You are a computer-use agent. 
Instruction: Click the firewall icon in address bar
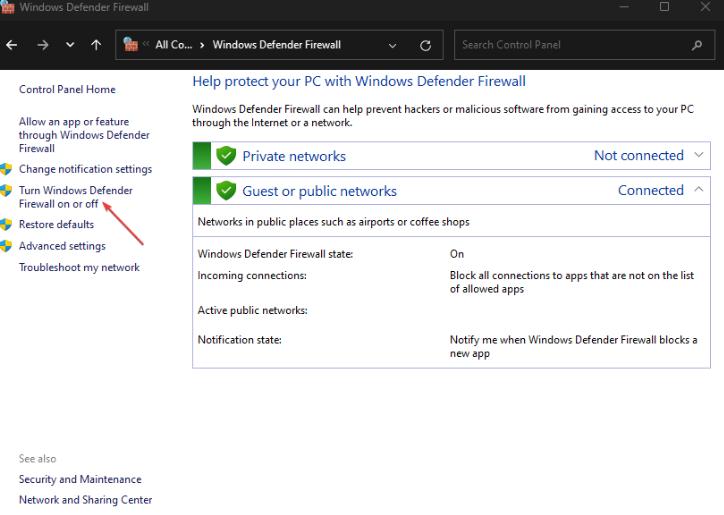[x=131, y=44]
